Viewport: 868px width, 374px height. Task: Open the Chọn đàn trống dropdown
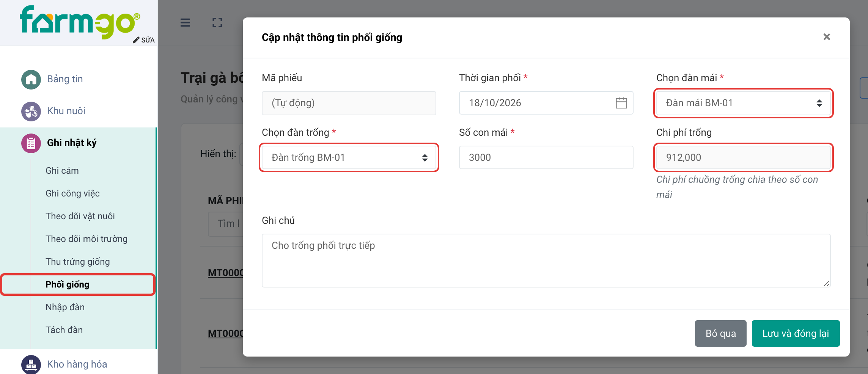(x=349, y=157)
